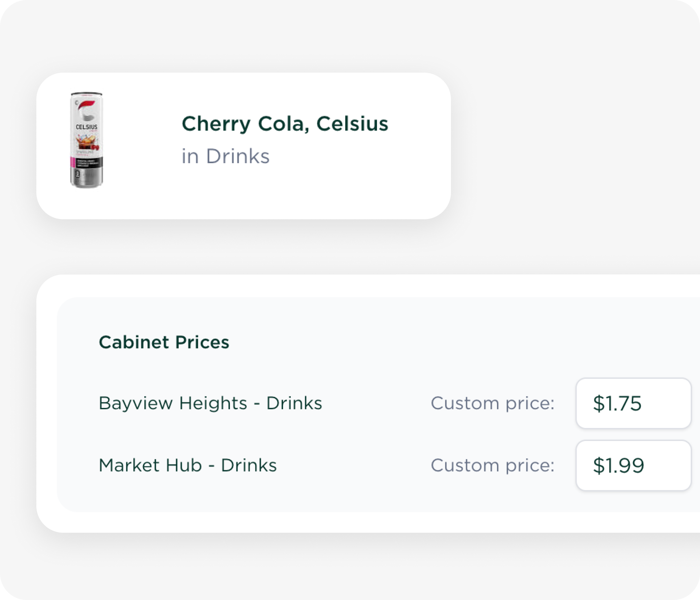The height and width of the screenshot is (600, 700).
Task: Click the Custom price label for Bayview Heights
Action: point(492,403)
